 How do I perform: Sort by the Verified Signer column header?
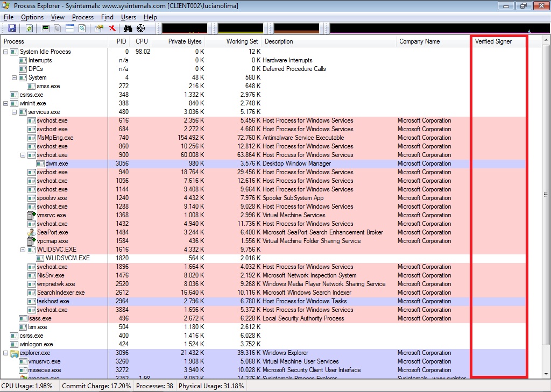[x=498, y=41]
